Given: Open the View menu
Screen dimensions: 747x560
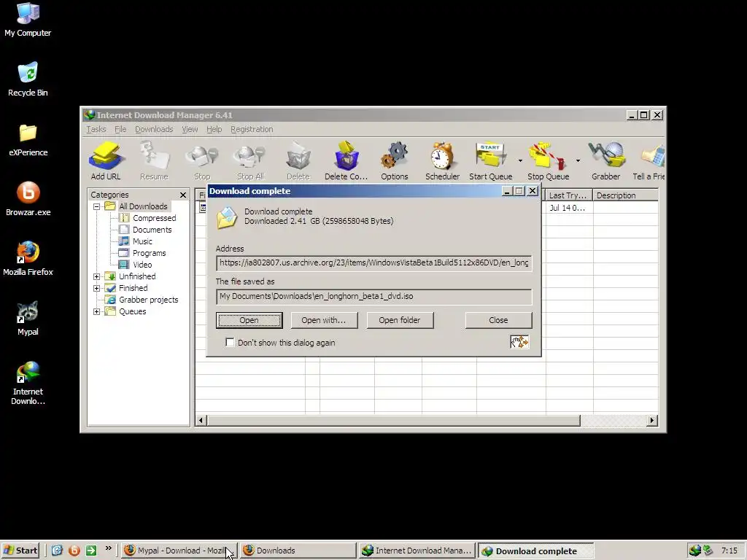Looking at the screenshot, I should click(190, 129).
